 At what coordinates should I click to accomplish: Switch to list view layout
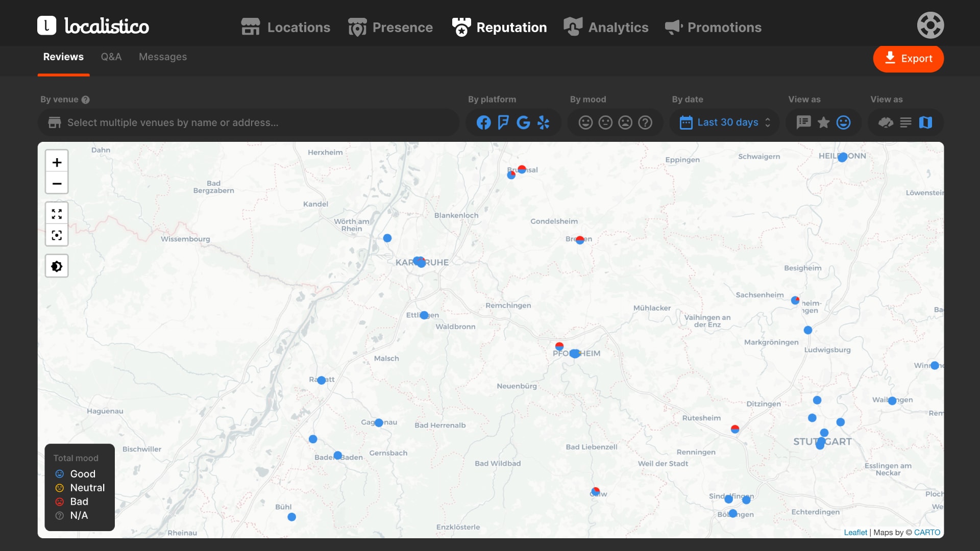[x=905, y=122]
